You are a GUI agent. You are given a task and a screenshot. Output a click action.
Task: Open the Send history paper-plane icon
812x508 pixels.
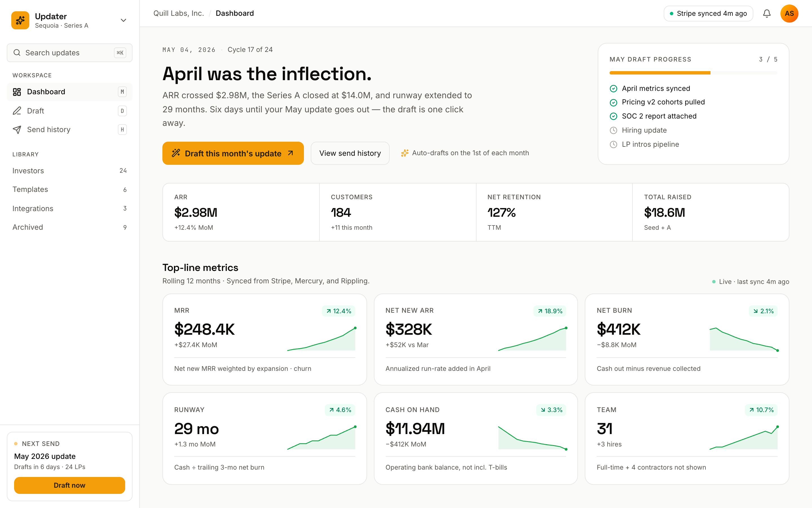point(17,130)
